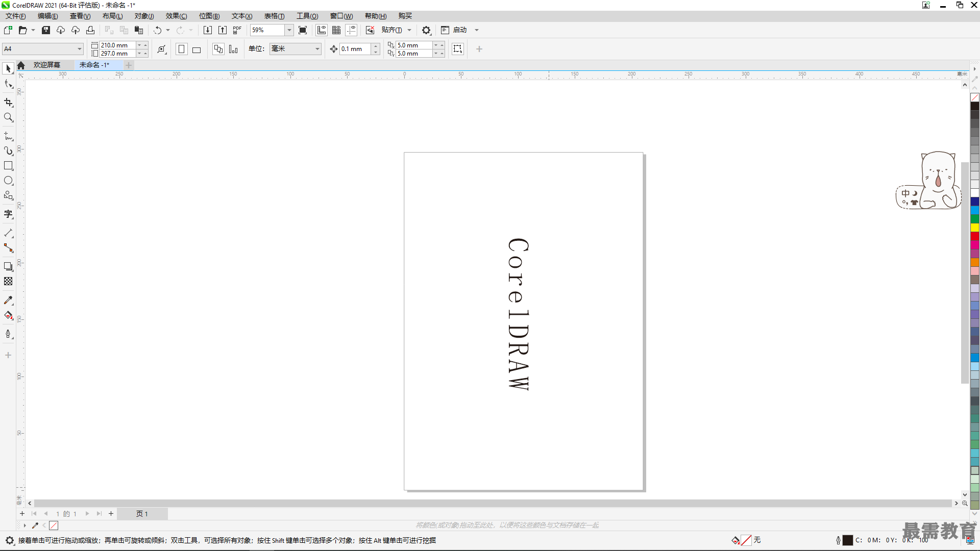Viewport: 980px width, 551px height.
Task: Open the units 毫米 dropdown
Action: point(317,49)
